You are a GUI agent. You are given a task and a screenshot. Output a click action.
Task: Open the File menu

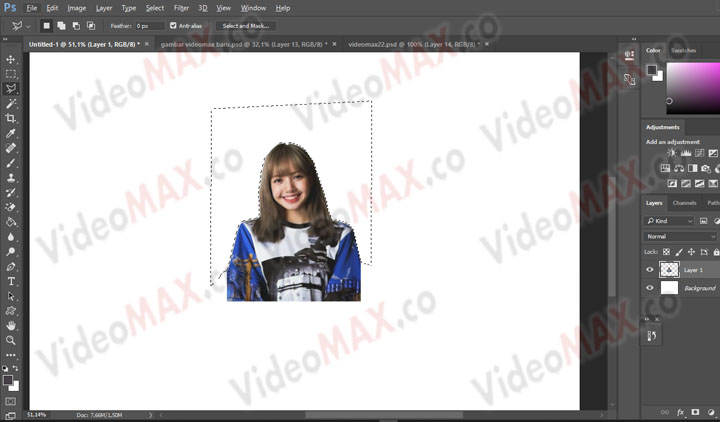tap(31, 8)
